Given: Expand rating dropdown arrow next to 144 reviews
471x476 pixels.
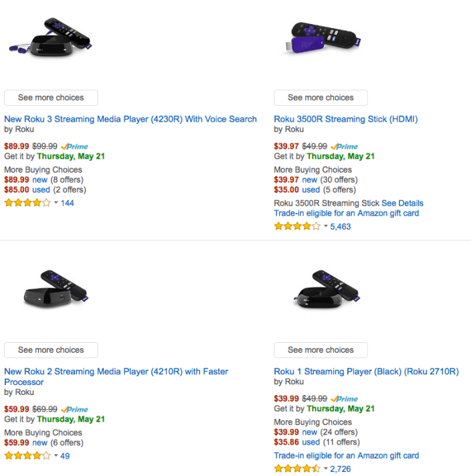Looking at the screenshot, I should (56, 203).
